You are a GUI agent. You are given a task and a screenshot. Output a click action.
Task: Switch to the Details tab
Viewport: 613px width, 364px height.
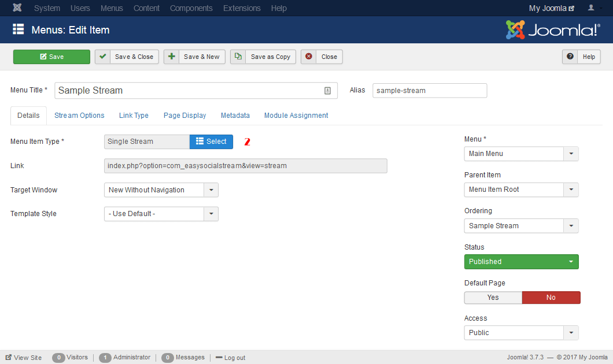click(28, 116)
